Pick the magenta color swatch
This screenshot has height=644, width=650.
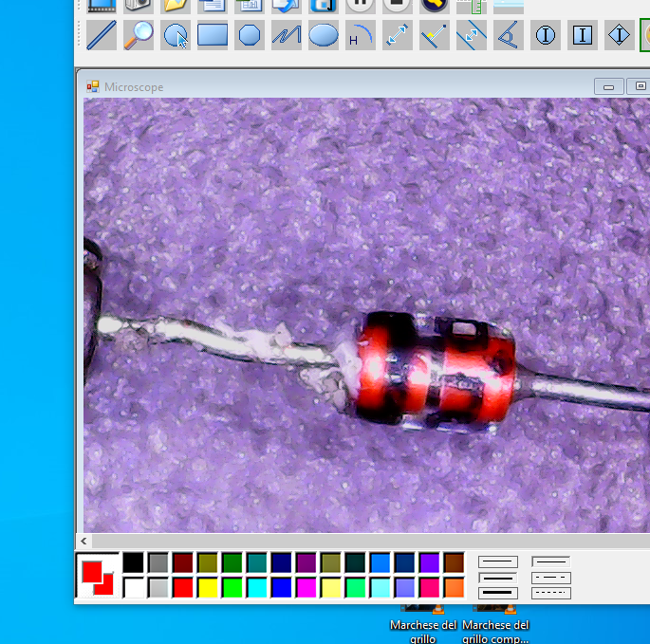pos(306,588)
